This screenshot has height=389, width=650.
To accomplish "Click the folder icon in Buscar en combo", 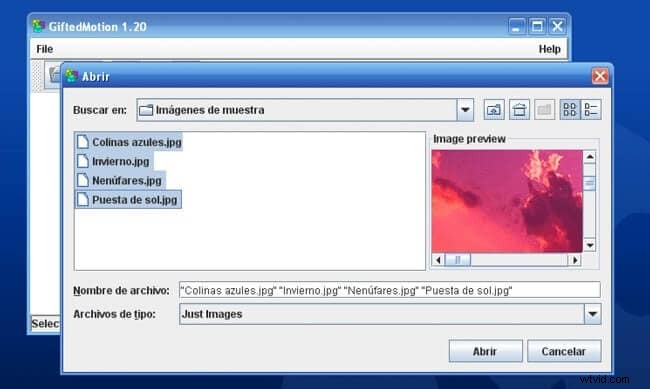I will tap(146, 110).
